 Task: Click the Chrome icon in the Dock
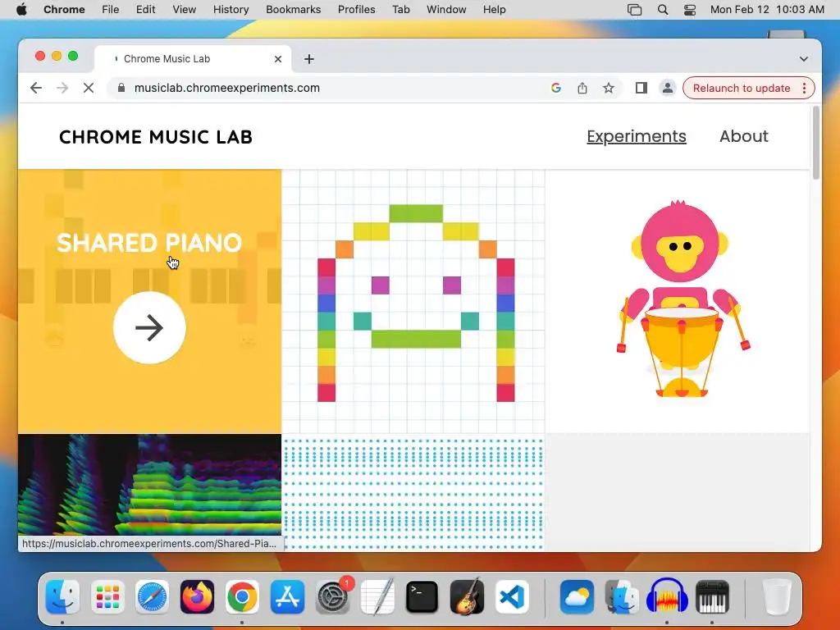pyautogui.click(x=242, y=597)
